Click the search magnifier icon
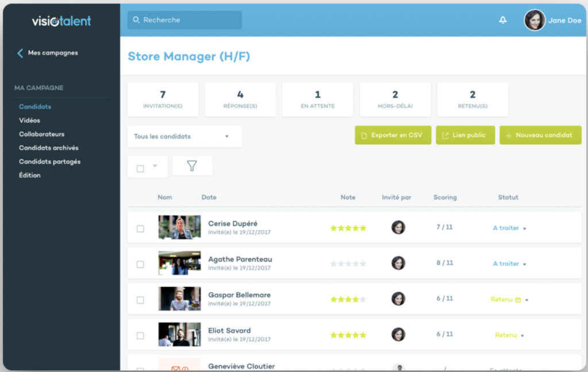The width and height of the screenshot is (588, 372). click(x=136, y=20)
